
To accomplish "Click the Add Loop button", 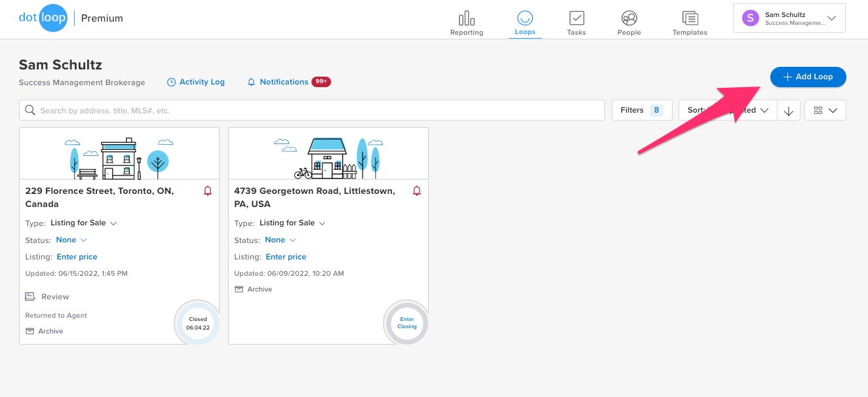I will click(x=808, y=77).
